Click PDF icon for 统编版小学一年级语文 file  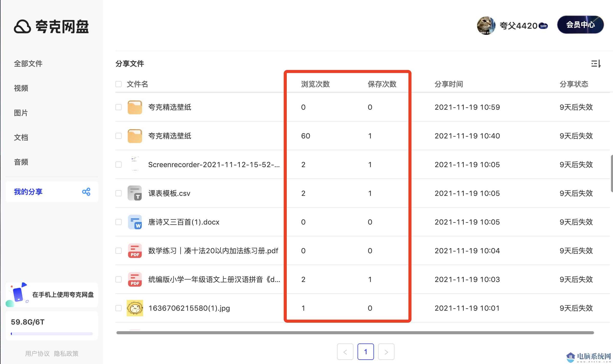(135, 279)
